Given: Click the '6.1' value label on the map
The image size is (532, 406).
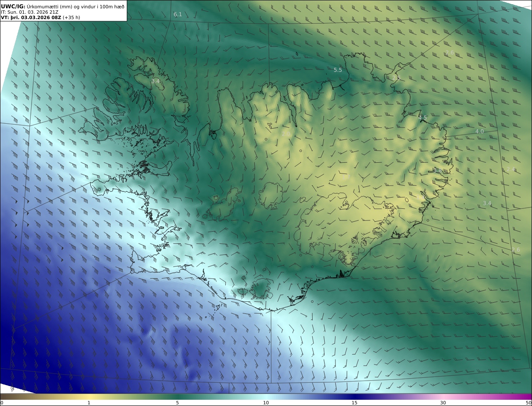Looking at the screenshot, I should click(x=178, y=14).
